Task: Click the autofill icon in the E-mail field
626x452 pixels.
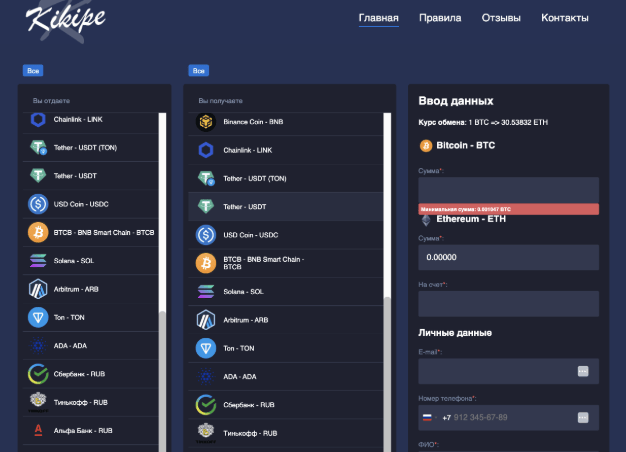Action: click(x=583, y=371)
